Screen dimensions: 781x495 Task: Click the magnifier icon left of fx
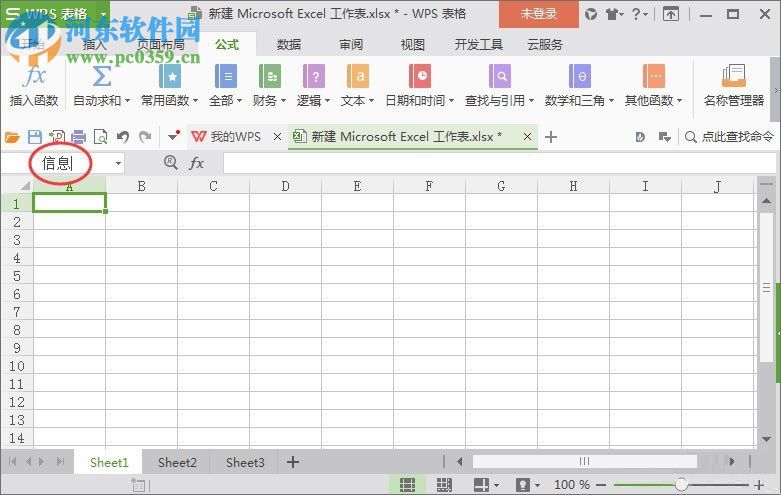coord(171,162)
